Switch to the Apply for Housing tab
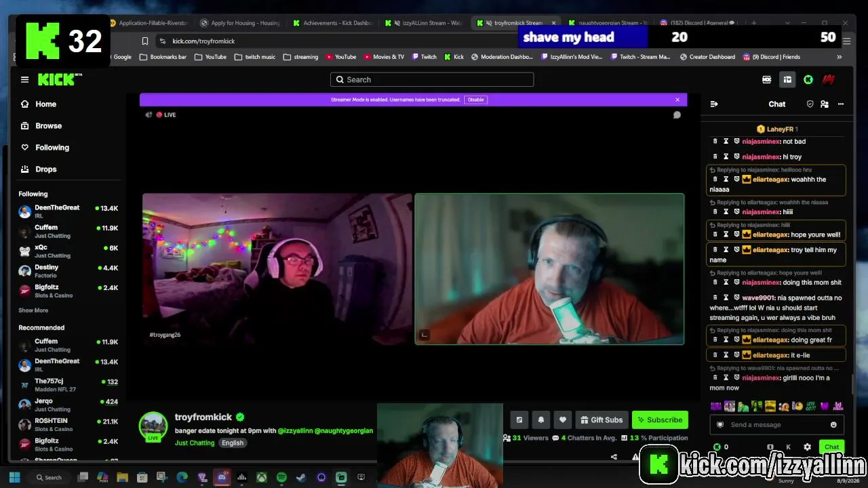The width and height of the screenshot is (868, 488). tap(240, 23)
